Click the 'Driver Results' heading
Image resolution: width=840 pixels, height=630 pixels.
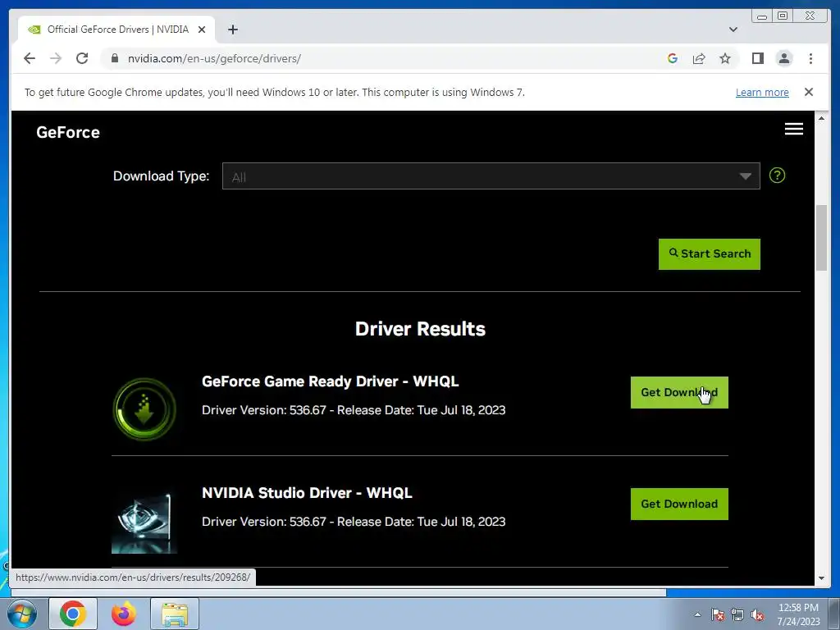pos(420,329)
